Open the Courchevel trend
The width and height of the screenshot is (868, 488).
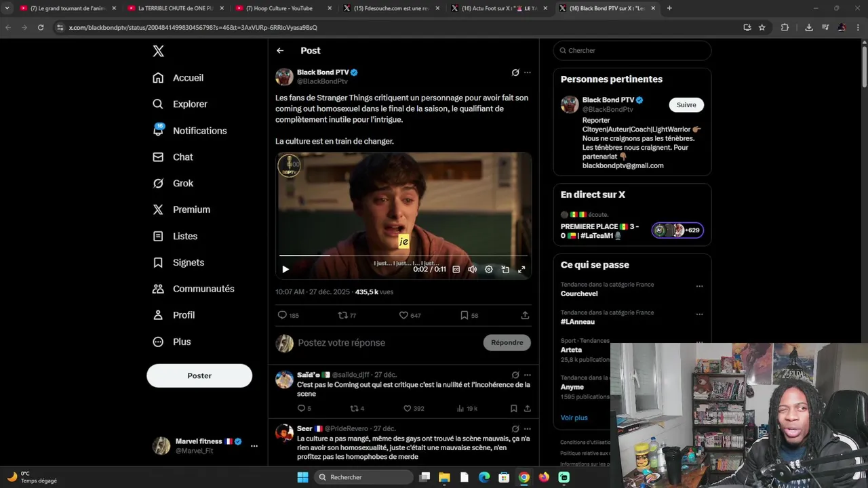point(579,293)
